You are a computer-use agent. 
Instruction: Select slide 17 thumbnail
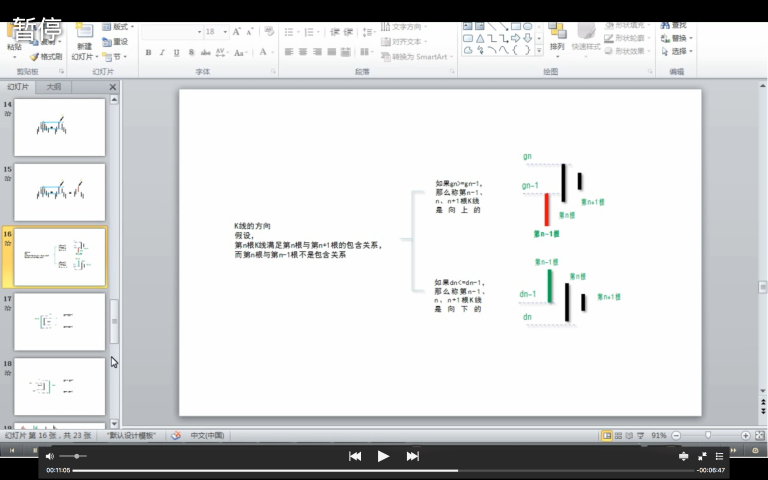coord(59,321)
